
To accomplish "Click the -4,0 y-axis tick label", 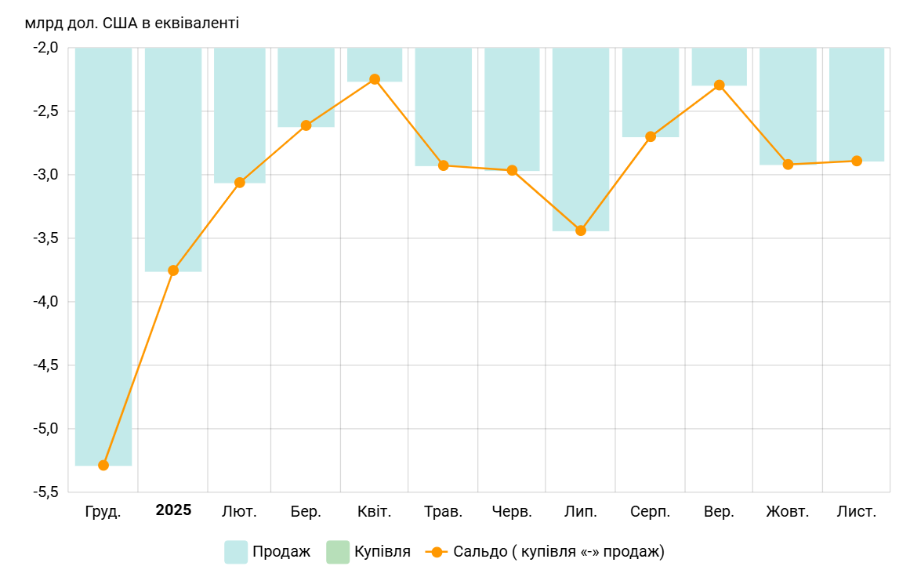I will pos(45,302).
